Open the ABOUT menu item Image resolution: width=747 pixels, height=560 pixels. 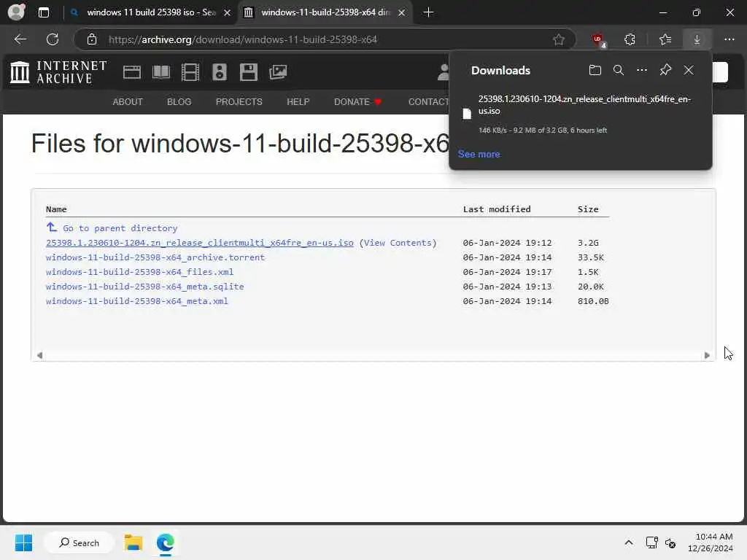click(x=128, y=102)
